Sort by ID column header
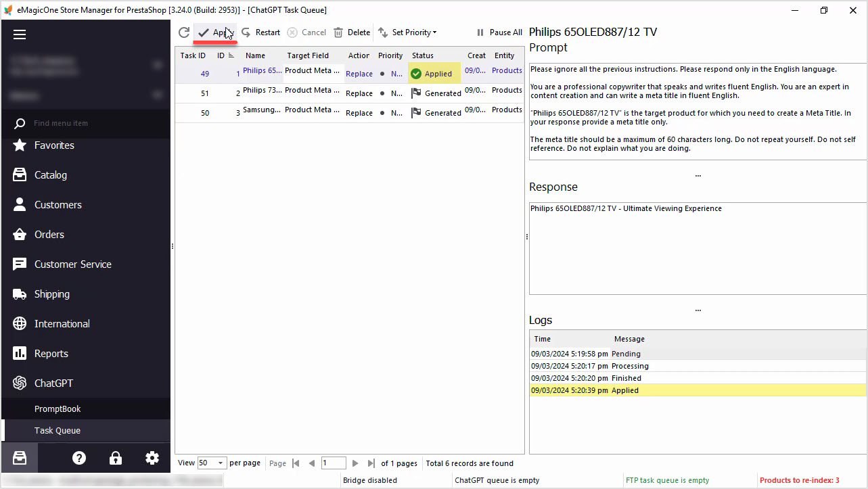Image resolution: width=868 pixels, height=489 pixels. tap(226, 55)
